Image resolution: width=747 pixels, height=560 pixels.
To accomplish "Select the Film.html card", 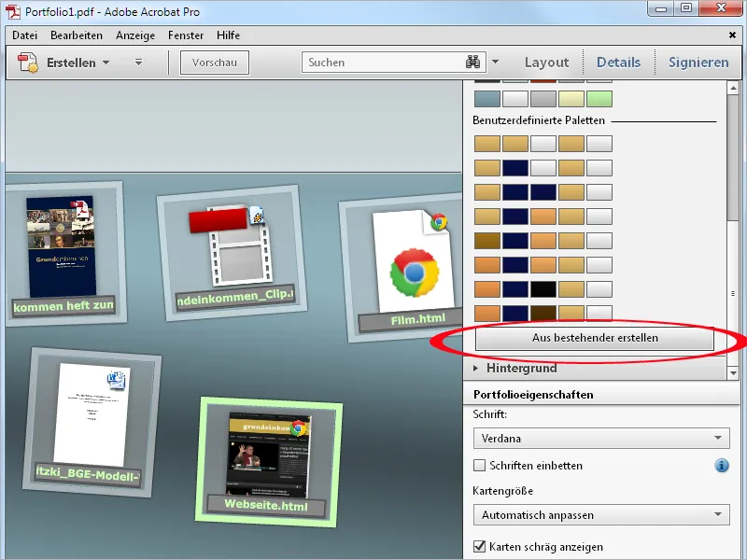I will (x=402, y=268).
